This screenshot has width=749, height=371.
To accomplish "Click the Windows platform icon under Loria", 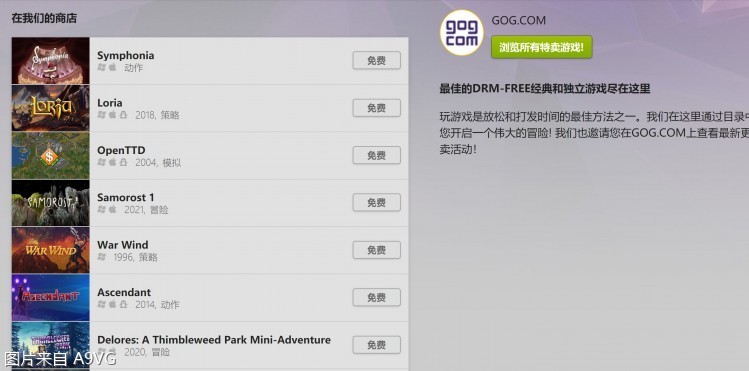I will pyautogui.click(x=101, y=115).
